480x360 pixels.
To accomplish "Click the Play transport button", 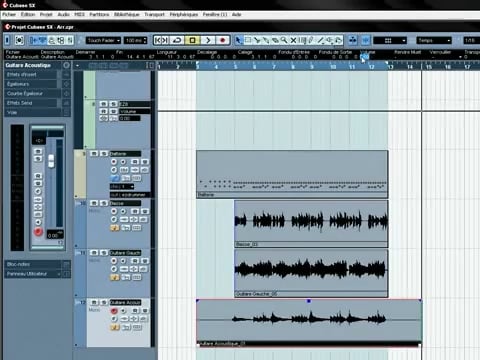I will click(208, 40).
